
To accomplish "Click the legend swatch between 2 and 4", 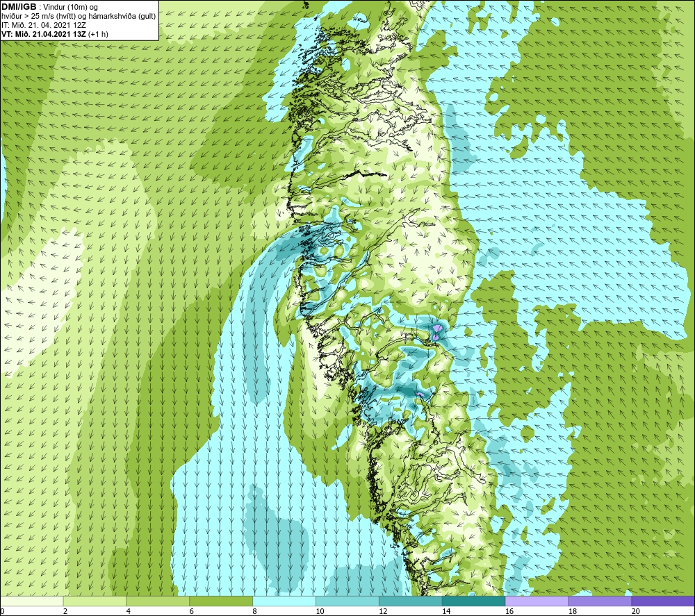I will coord(95,601).
